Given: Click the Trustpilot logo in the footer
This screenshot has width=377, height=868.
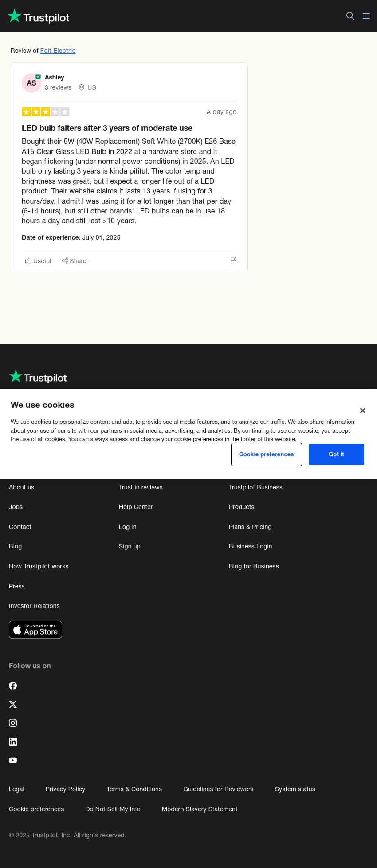Looking at the screenshot, I should [38, 377].
